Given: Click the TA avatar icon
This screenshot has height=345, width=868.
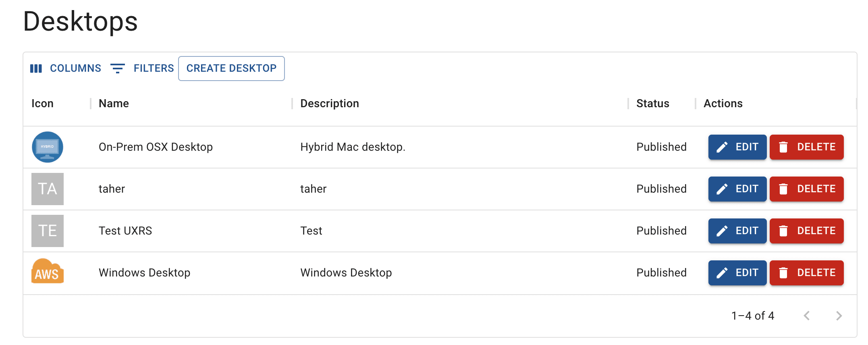Looking at the screenshot, I should 48,189.
